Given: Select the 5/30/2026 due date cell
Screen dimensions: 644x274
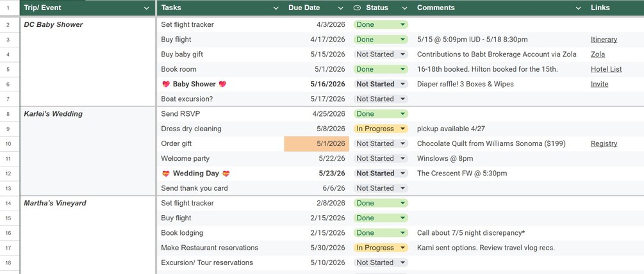Looking at the screenshot, I should point(317,248).
